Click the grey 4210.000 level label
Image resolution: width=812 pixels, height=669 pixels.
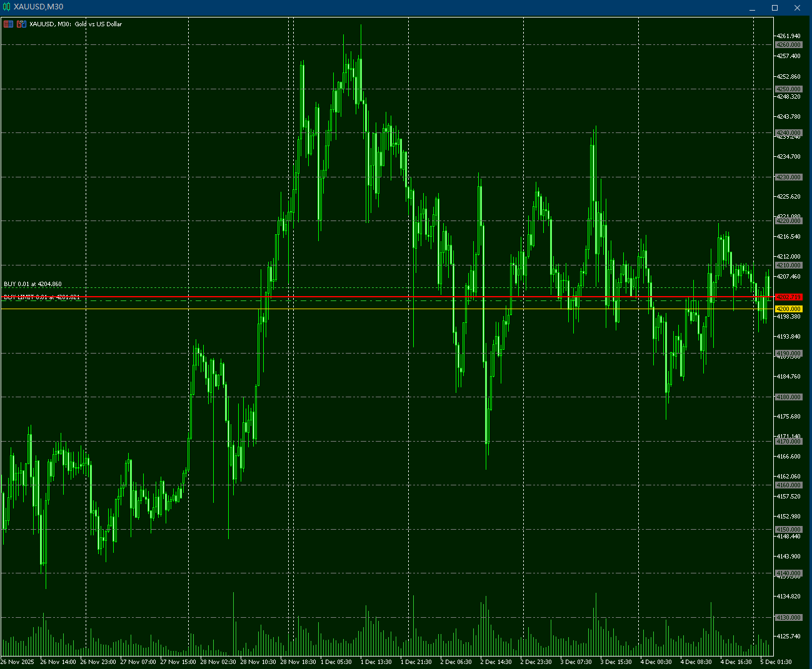tap(788, 265)
